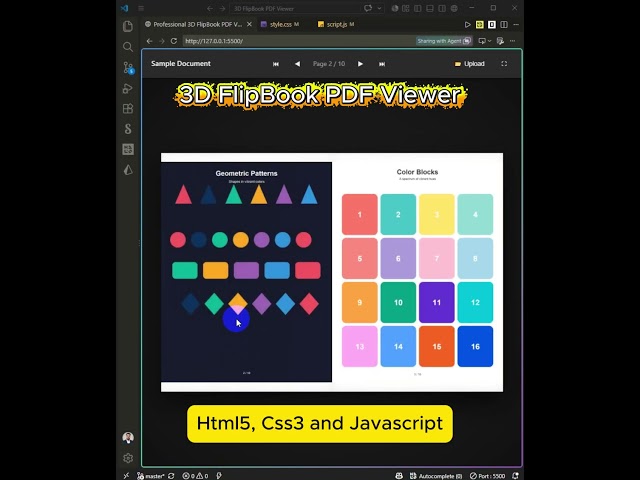Click the remote window indicator in status bar
640x480 pixels.
click(126, 476)
